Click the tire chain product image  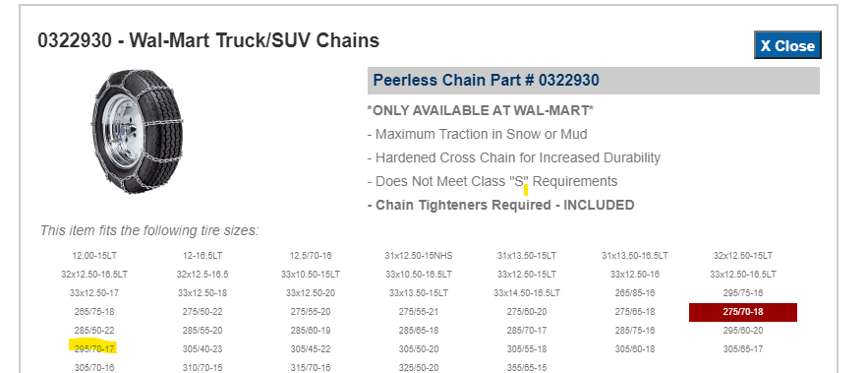click(138, 131)
